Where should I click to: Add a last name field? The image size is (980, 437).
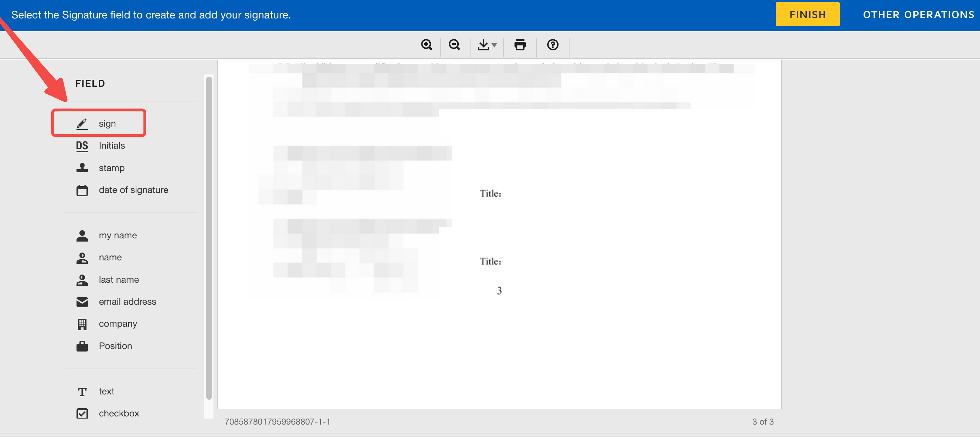[x=119, y=279]
